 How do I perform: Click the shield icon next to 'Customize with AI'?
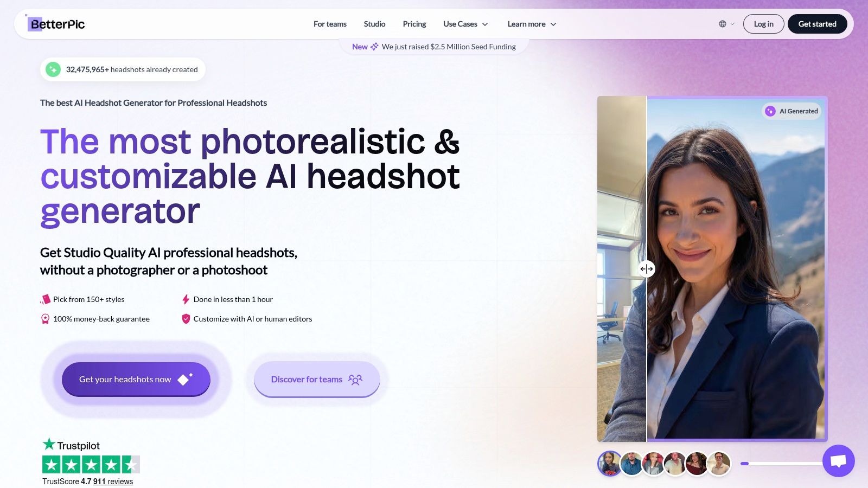click(186, 318)
